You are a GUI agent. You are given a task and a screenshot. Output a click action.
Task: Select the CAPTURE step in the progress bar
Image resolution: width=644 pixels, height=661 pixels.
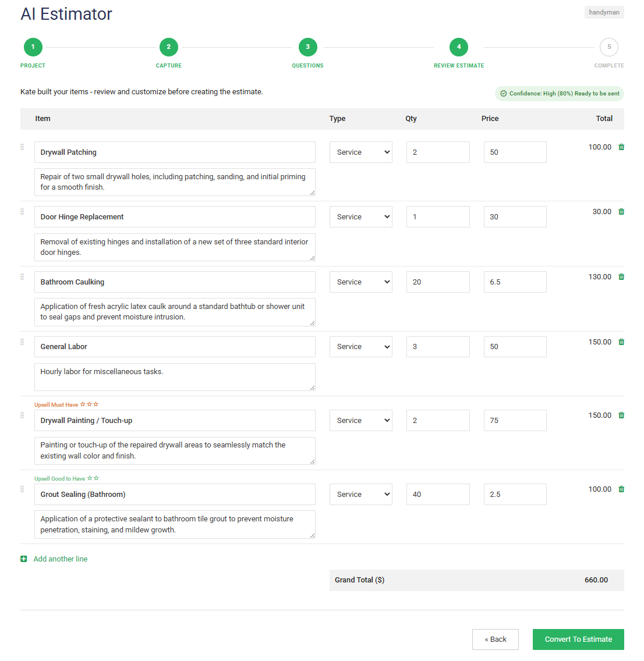pos(168,47)
